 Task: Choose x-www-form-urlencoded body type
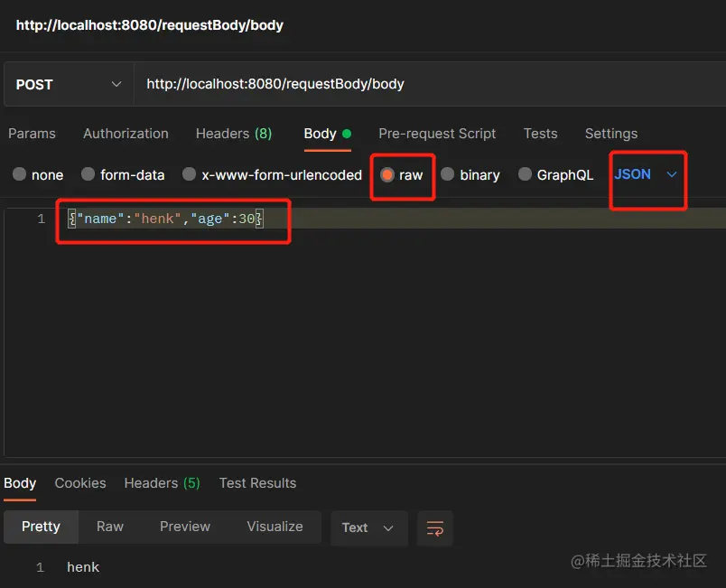tap(272, 175)
